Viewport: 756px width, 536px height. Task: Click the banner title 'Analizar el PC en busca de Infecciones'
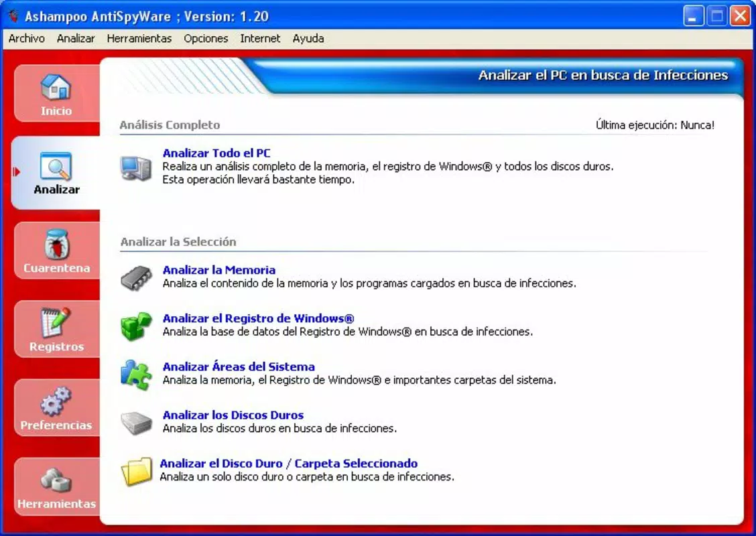(x=603, y=75)
